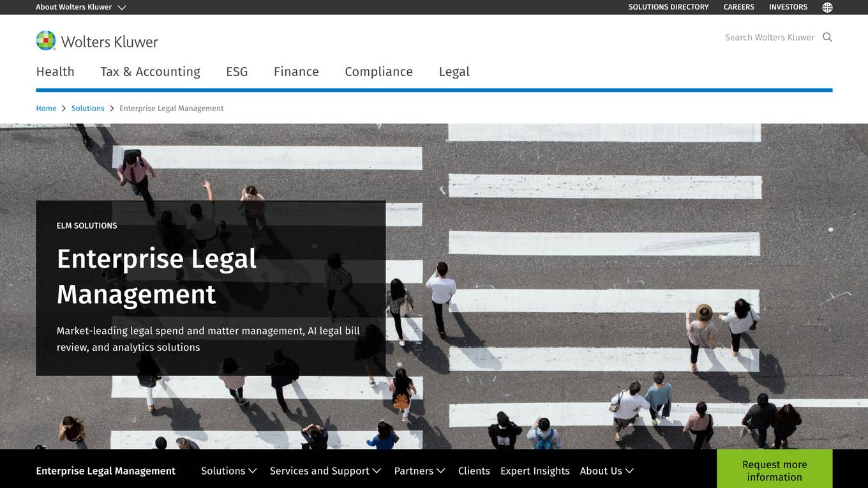This screenshot has width=868, height=488.
Task: Open the Health menu
Action: [x=56, y=72]
